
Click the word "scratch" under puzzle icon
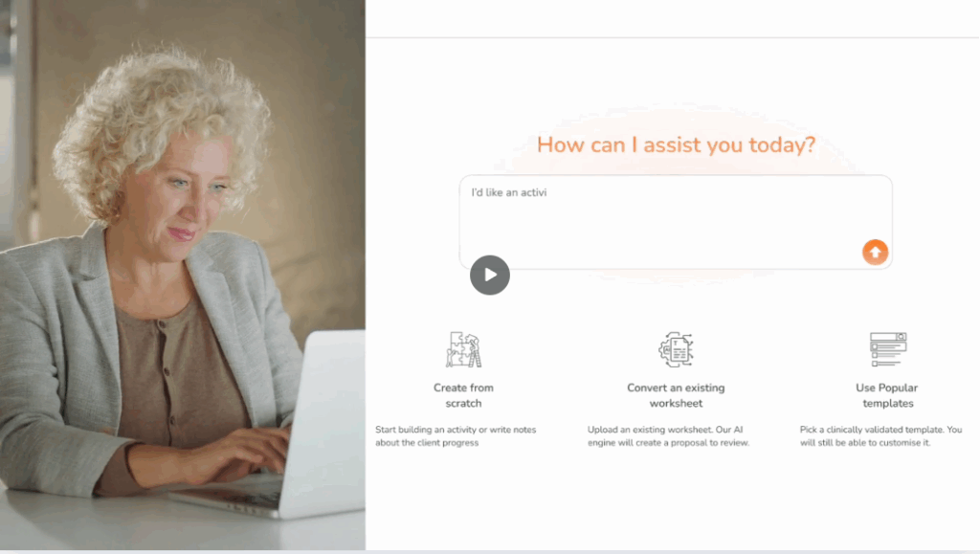[x=463, y=404]
